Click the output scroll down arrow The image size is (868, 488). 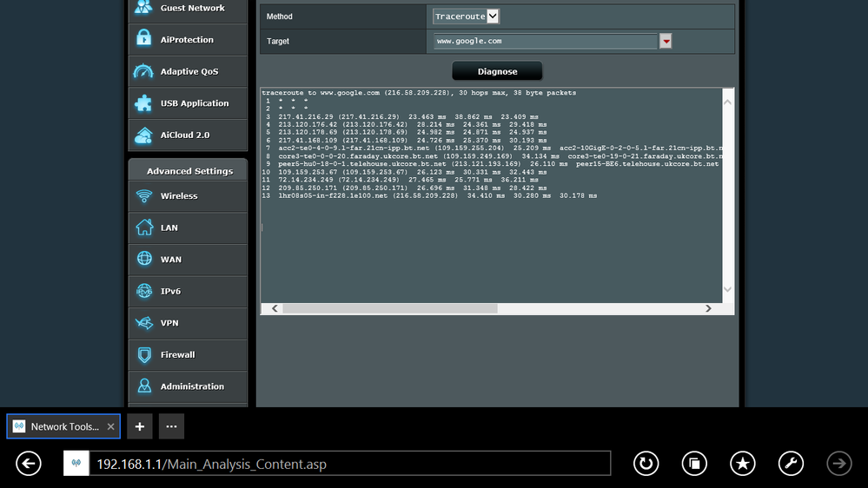[x=728, y=289]
